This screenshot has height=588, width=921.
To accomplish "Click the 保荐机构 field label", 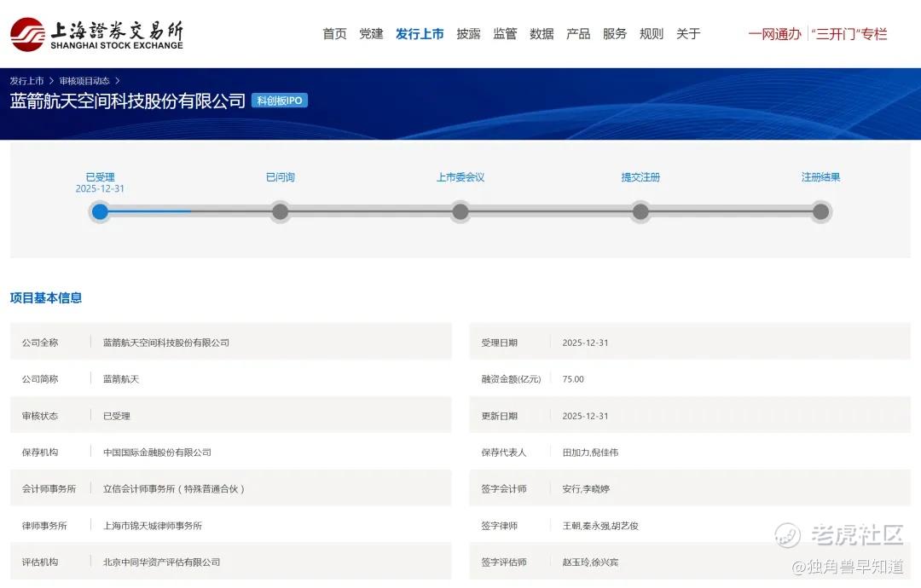I will tap(40, 453).
